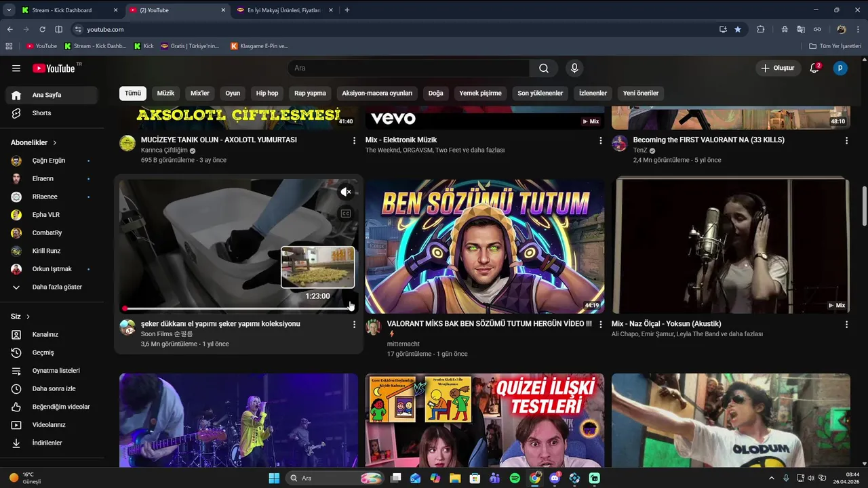The height and width of the screenshot is (488, 868).
Task: Select the Hip hop filter chip
Action: (x=267, y=93)
